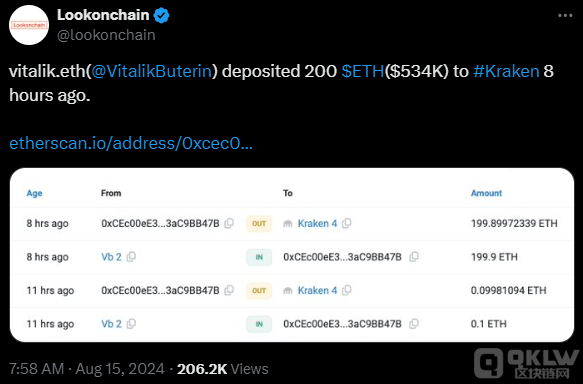Open the $ETH cashtag

coord(363,71)
